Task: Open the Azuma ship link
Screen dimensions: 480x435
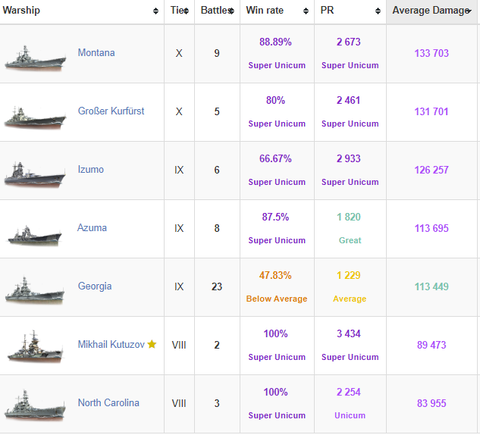Action: 92,228
